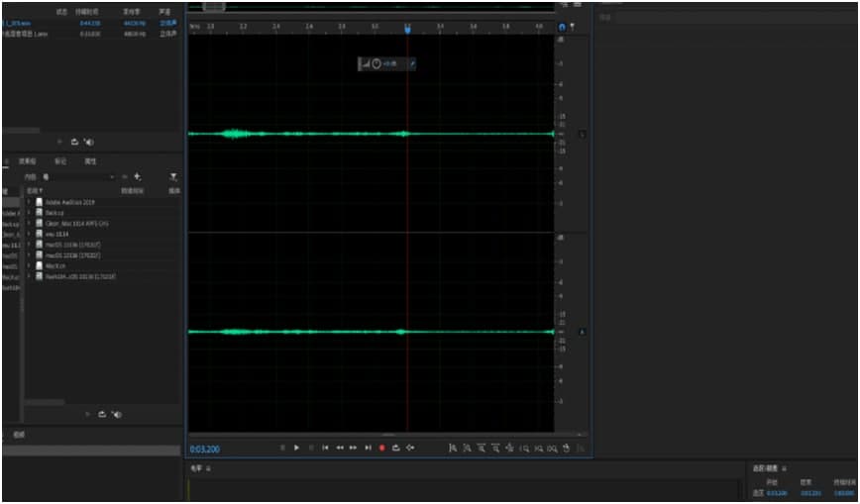This screenshot has width=860, height=504.
Task: Open the 选区/视图 panel tab
Action: point(766,469)
